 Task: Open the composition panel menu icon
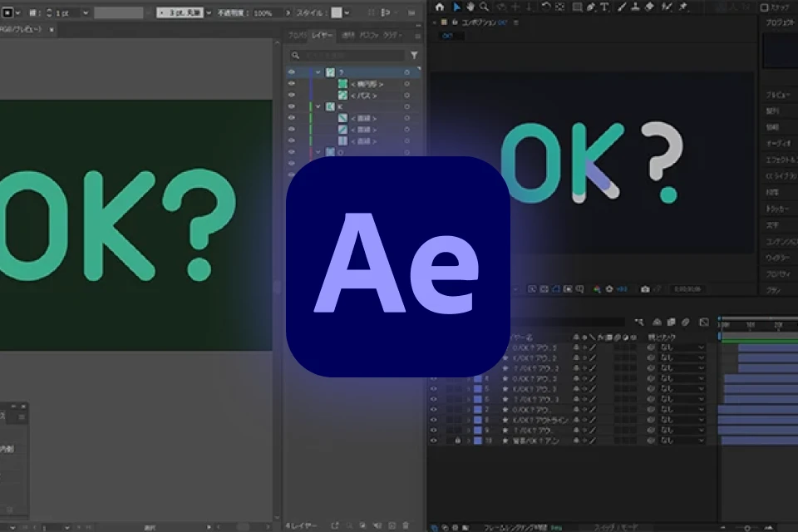(516, 23)
